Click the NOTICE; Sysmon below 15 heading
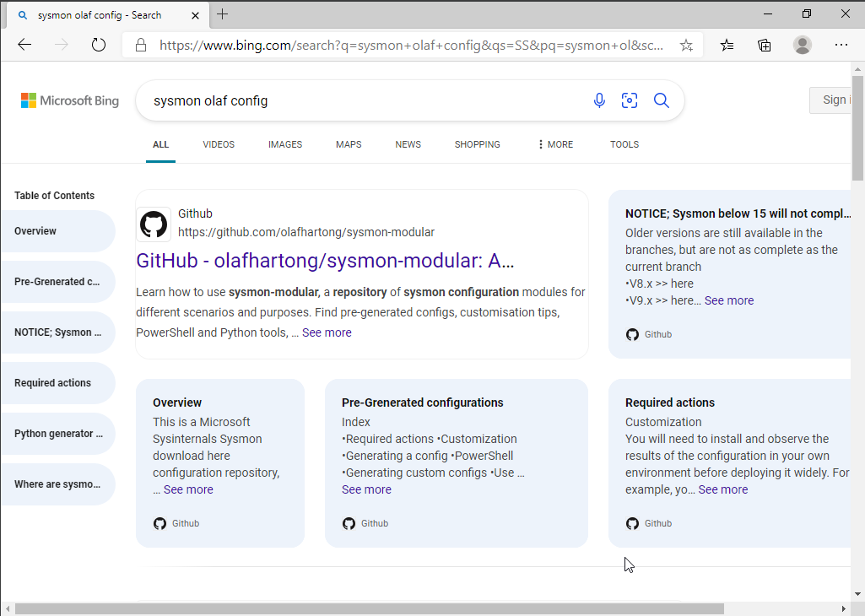The height and width of the screenshot is (616, 865). [738, 213]
